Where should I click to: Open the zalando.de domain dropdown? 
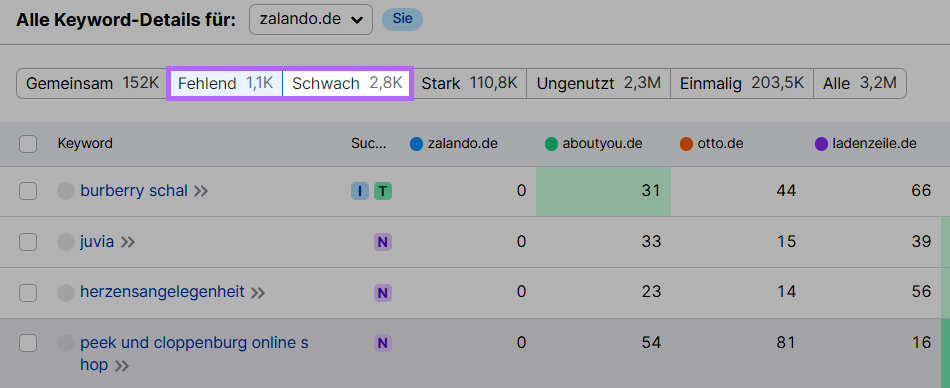tap(311, 19)
